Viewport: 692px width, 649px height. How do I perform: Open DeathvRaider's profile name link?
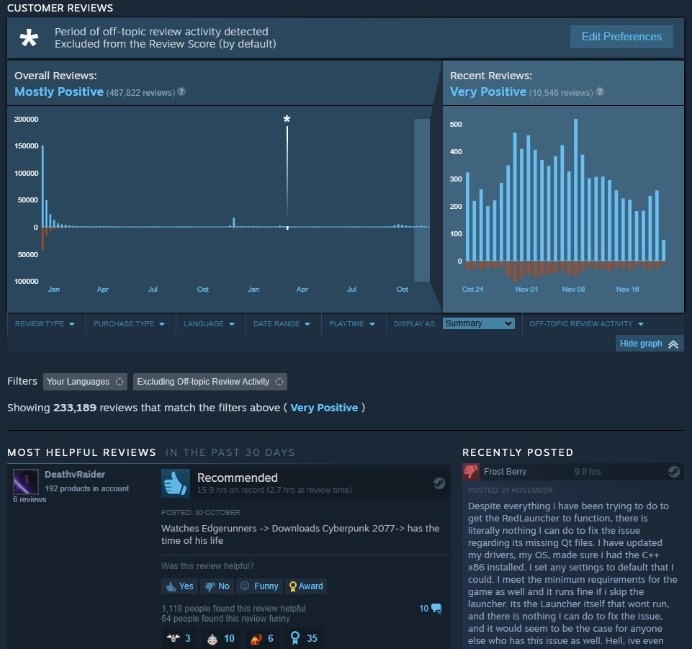click(75, 474)
